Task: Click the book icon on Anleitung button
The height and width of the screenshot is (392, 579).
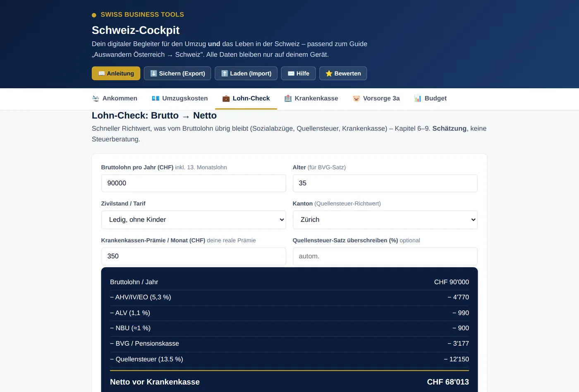Action: (101, 73)
